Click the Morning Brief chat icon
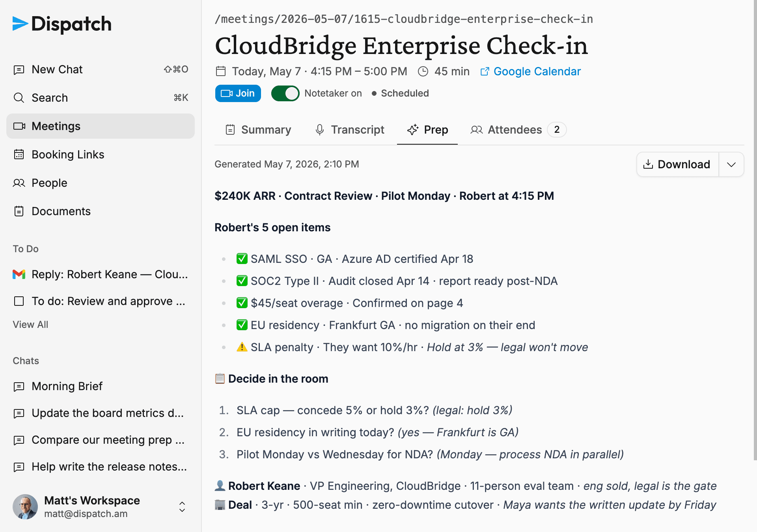This screenshot has width=757, height=532. 19,387
